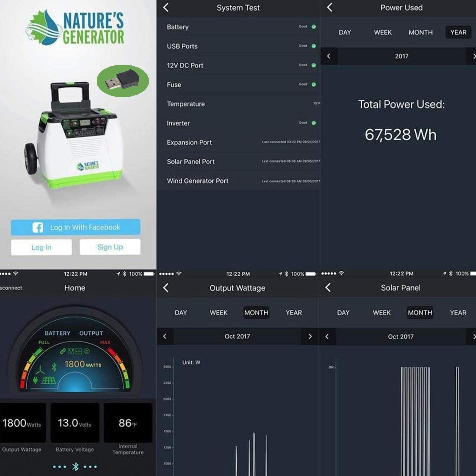Select DAY on Solar Panel screen
476x476 pixels.
pos(343,313)
